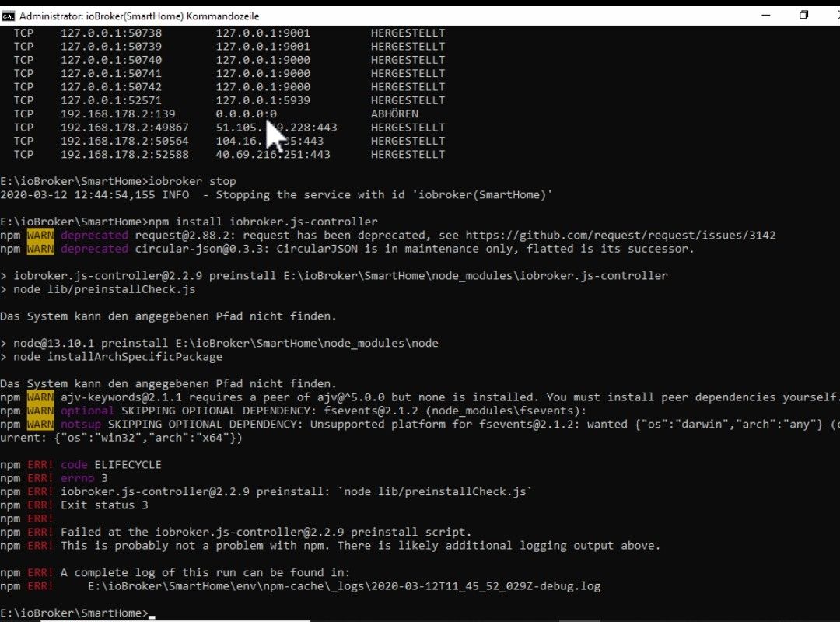Click the remote address 40.69.216.251:443

tap(273, 154)
